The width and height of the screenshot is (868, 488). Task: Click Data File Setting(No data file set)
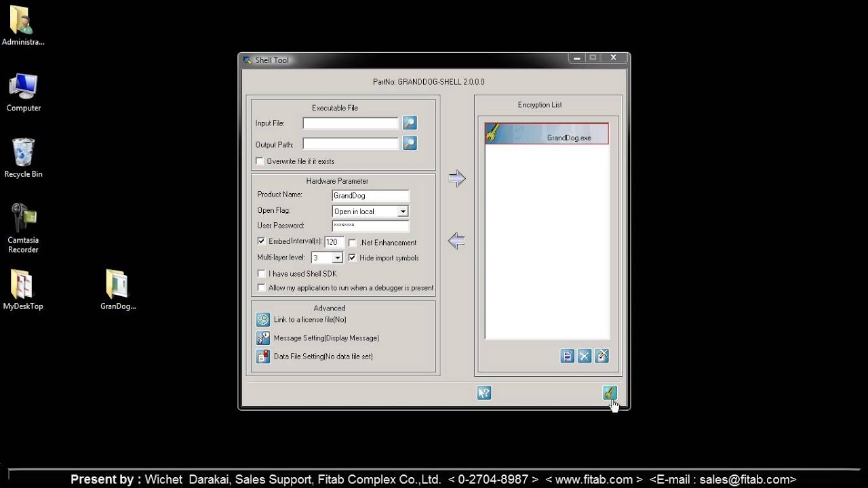click(x=323, y=356)
